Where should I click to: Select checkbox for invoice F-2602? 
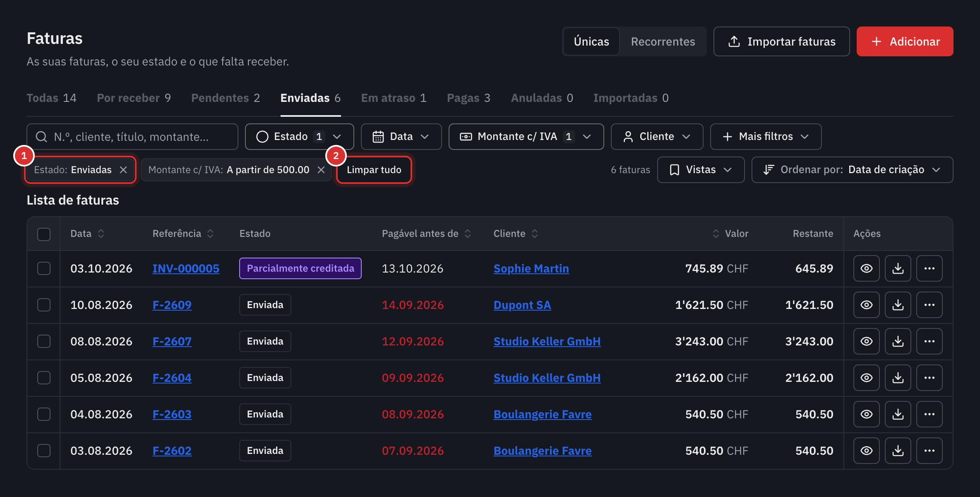tap(44, 451)
